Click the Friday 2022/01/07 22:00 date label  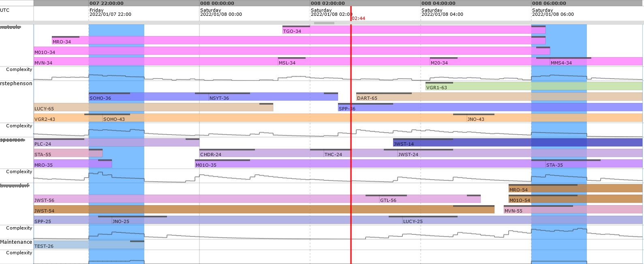[x=110, y=12]
